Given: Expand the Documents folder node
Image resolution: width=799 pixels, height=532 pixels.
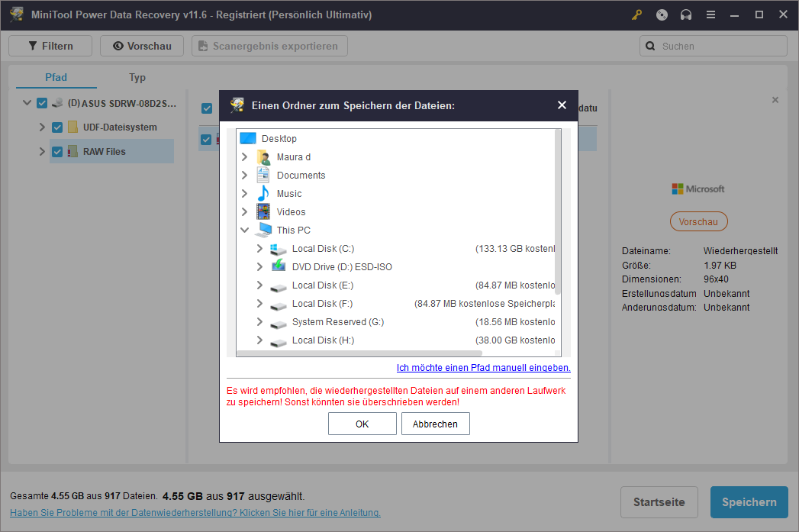Looking at the screenshot, I should (x=245, y=176).
